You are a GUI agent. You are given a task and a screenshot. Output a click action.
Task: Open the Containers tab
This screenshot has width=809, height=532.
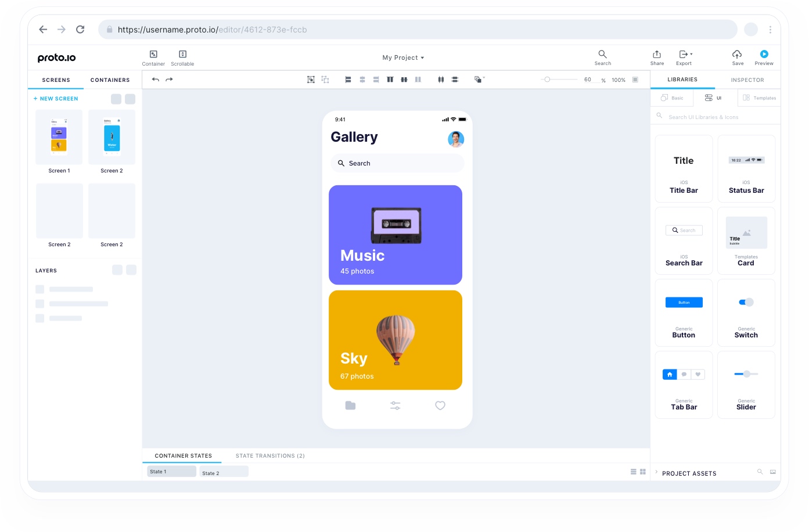coord(110,80)
